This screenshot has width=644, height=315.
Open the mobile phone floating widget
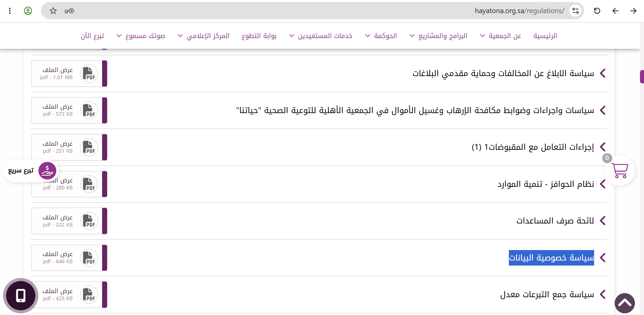pos(21,295)
